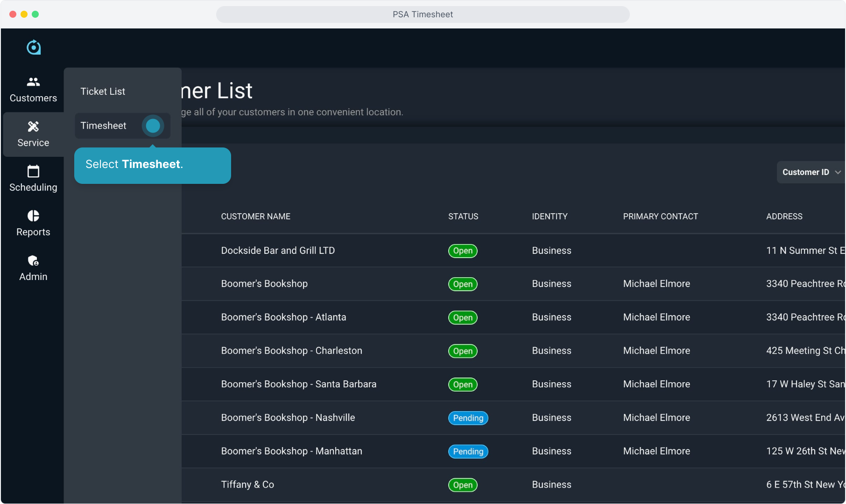
Task: Click the Primary Contact column header
Action: click(660, 217)
